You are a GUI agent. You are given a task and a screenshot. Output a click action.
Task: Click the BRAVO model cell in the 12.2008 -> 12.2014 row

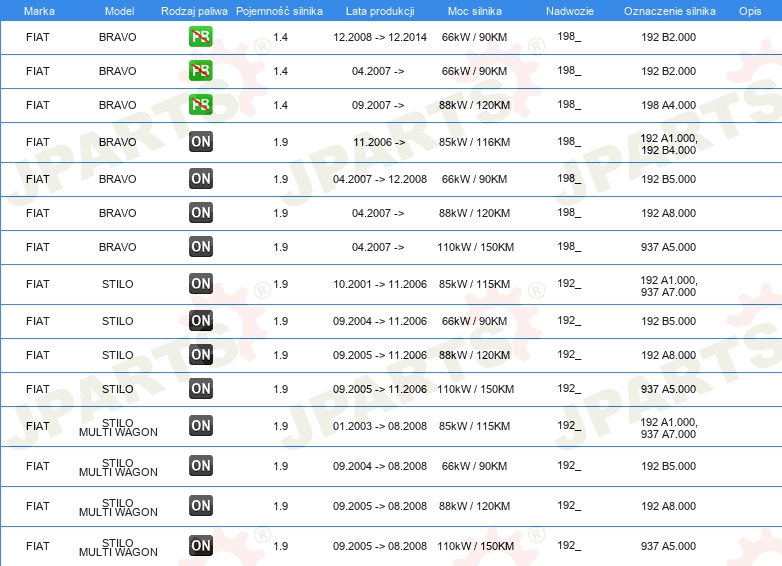(118, 37)
